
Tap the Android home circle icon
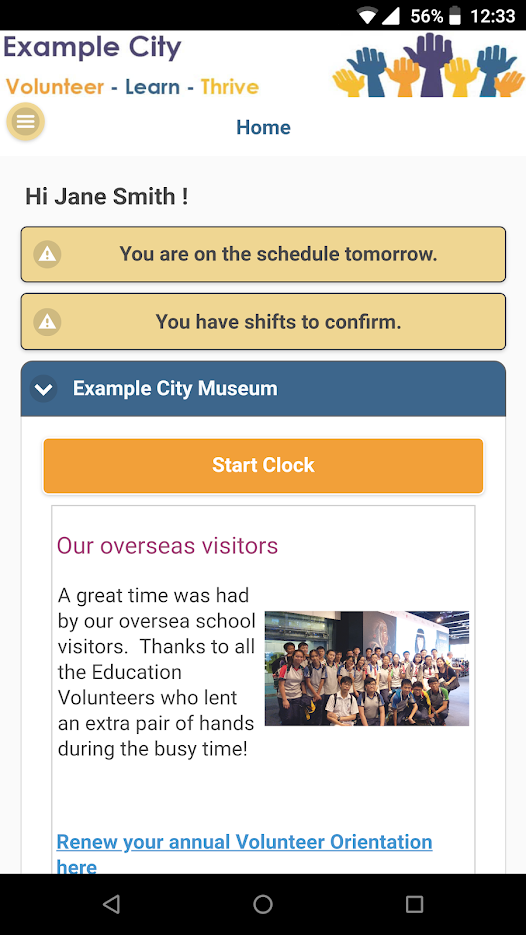pyautogui.click(x=263, y=904)
